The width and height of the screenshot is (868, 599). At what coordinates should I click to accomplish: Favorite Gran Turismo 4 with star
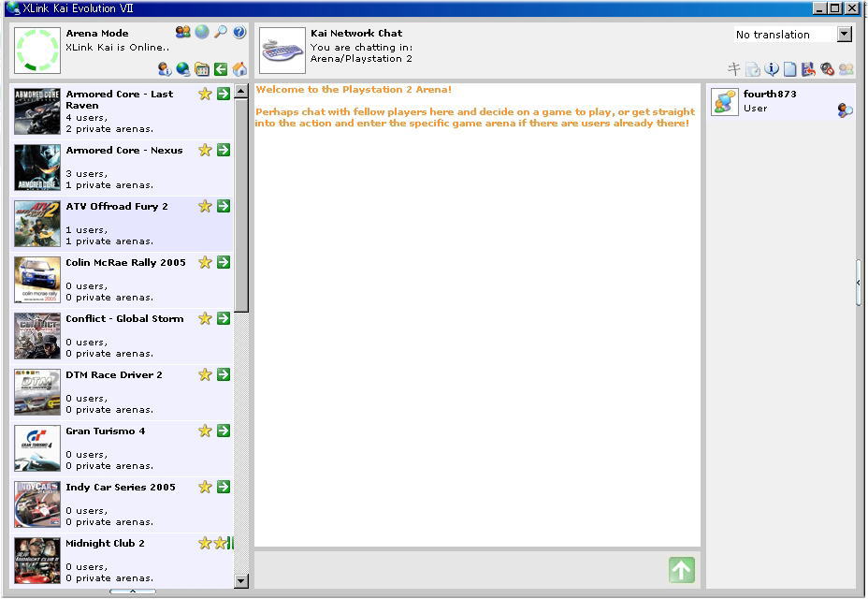pyautogui.click(x=205, y=431)
